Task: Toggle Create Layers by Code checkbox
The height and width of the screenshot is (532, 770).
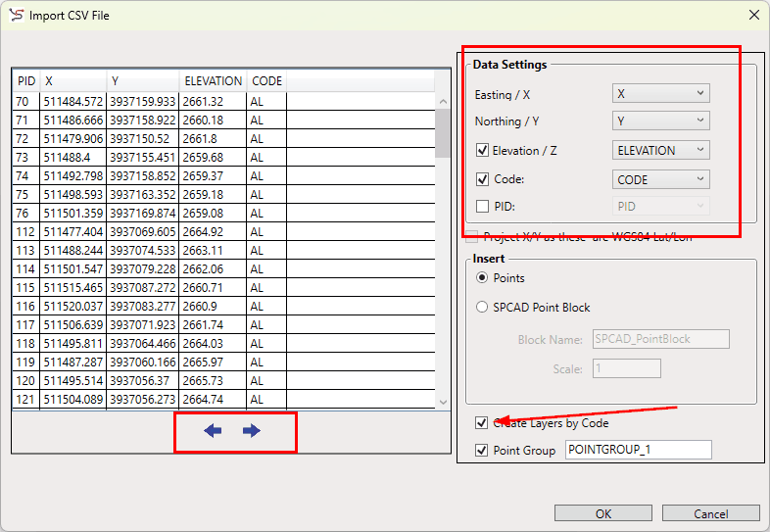Action: click(x=482, y=423)
